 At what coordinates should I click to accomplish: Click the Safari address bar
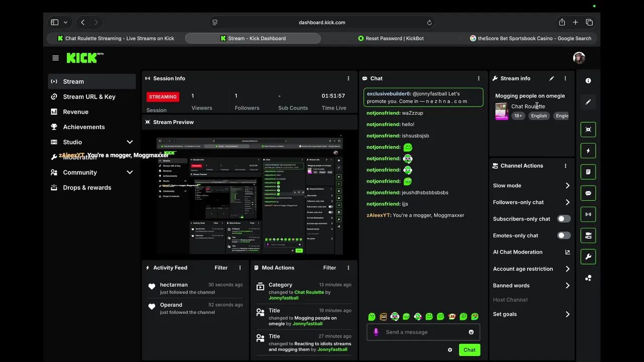322,23
